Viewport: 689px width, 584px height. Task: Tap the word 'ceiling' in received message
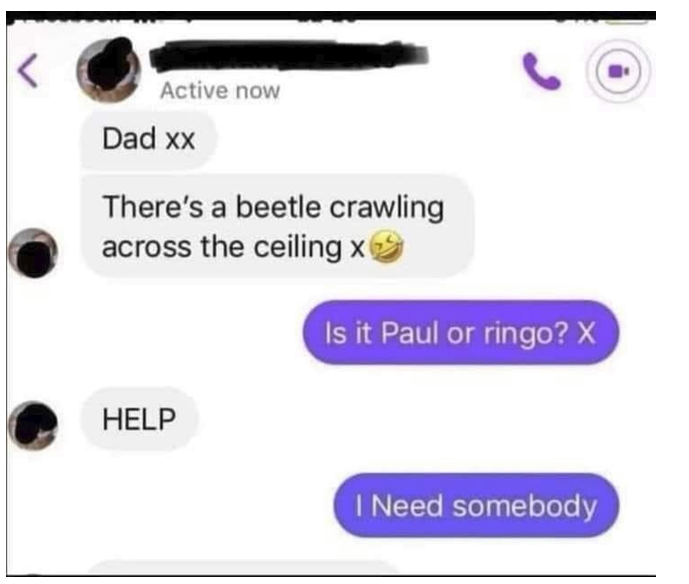pos(297,247)
